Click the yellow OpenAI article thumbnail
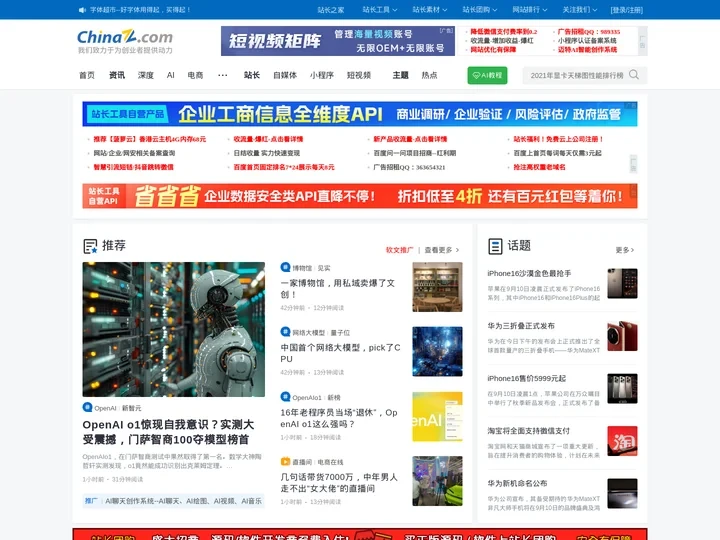Viewport: 720px width, 540px height. pos(437,416)
